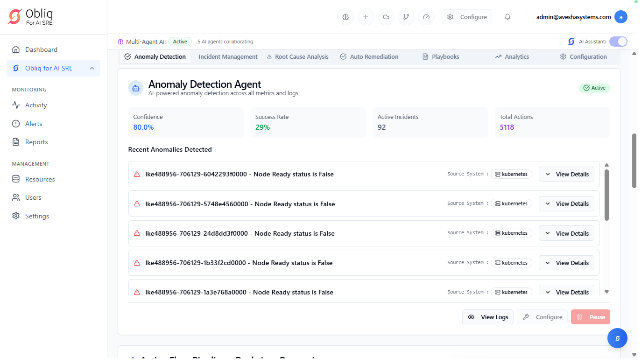The height and width of the screenshot is (364, 641).
Task: Click the Obliq icon next to AI Assistant label
Action: 571,42
